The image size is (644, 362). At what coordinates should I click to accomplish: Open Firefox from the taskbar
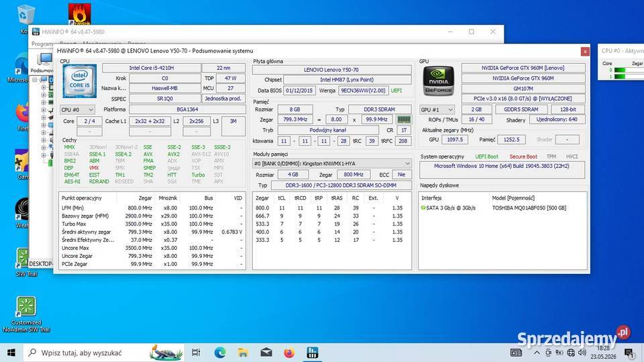click(289, 353)
